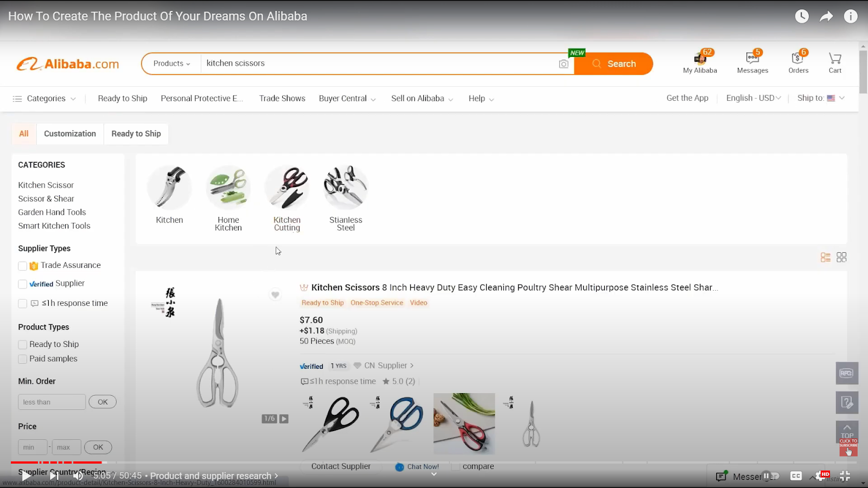
Task: Open video quality settings gear
Action: pyautogui.click(x=821, y=476)
